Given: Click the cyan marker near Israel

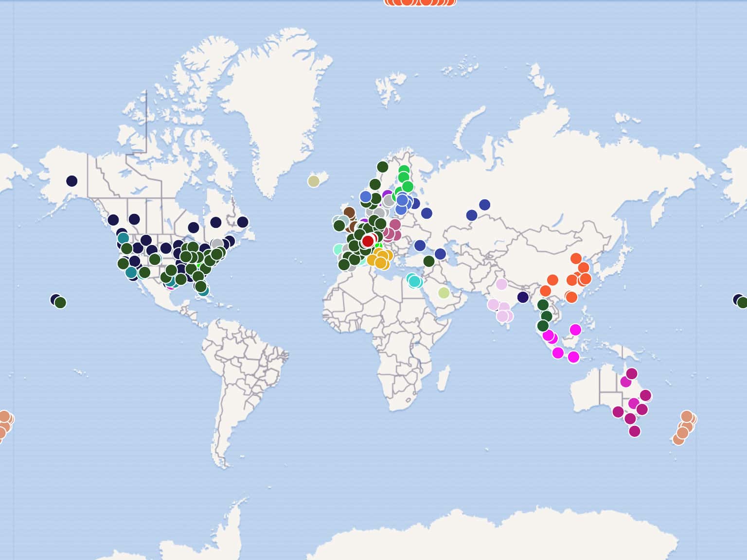Looking at the screenshot, I should pyautogui.click(x=414, y=281).
